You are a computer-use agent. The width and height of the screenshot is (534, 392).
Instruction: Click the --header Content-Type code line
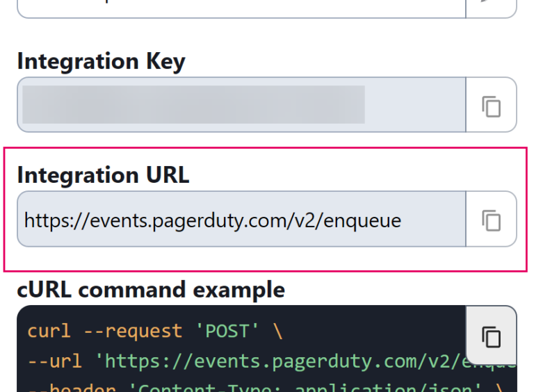click(x=266, y=387)
